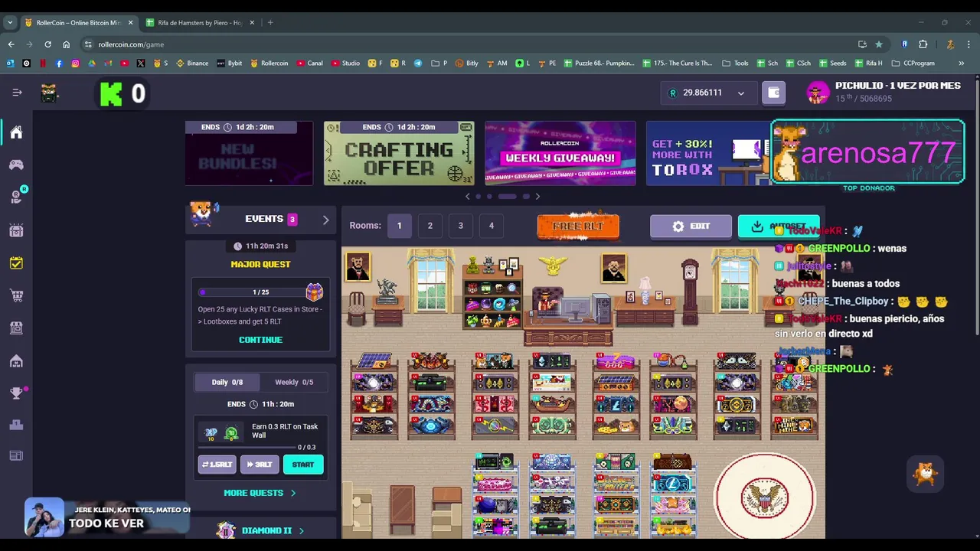This screenshot has height=551, width=980.
Task: Open the Store shopping cart sidebar icon
Action: click(16, 295)
